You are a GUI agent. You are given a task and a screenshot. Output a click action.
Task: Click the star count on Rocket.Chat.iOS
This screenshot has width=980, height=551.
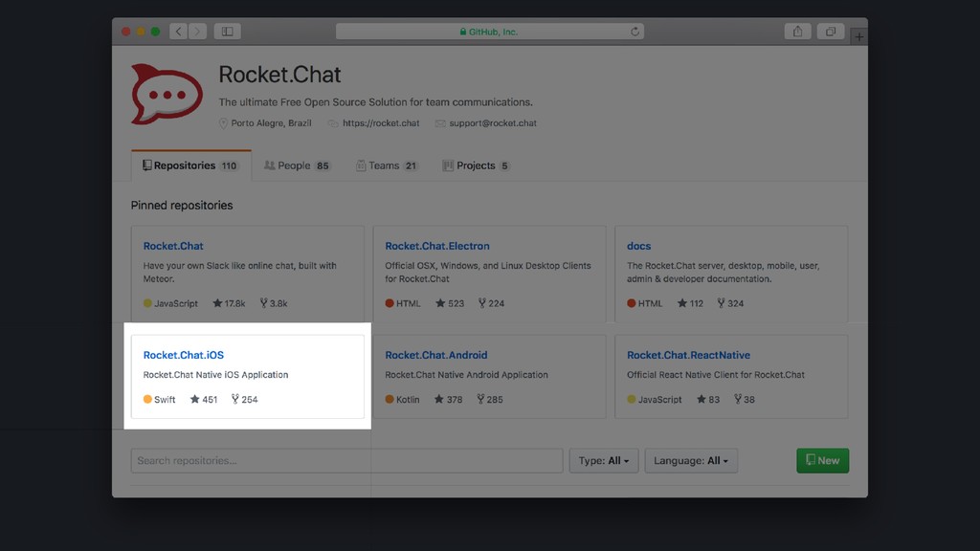[x=204, y=399]
